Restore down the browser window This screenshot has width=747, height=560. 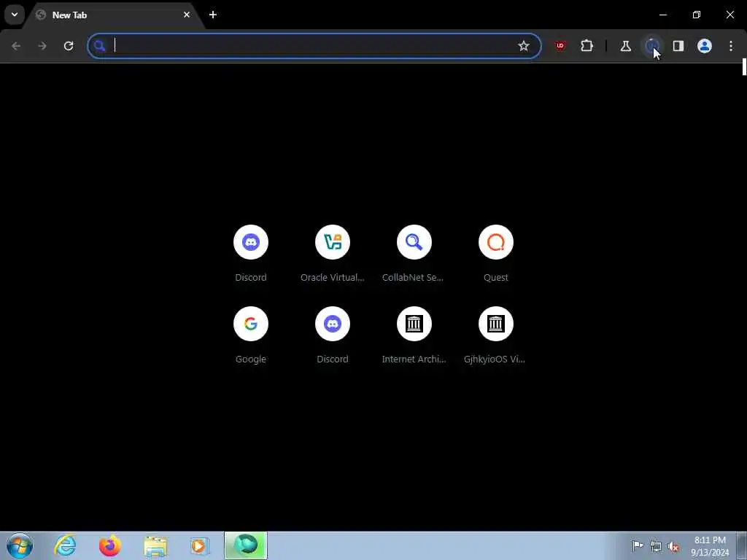(x=697, y=15)
